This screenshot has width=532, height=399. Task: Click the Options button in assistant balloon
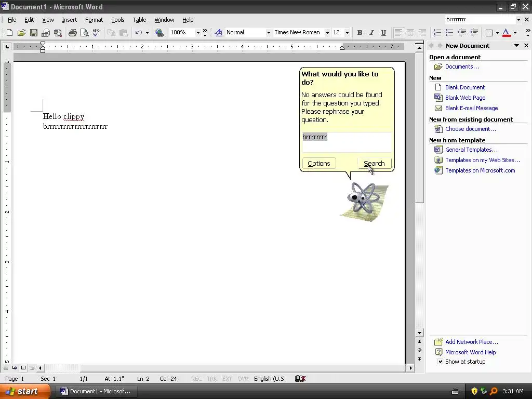[x=319, y=163]
